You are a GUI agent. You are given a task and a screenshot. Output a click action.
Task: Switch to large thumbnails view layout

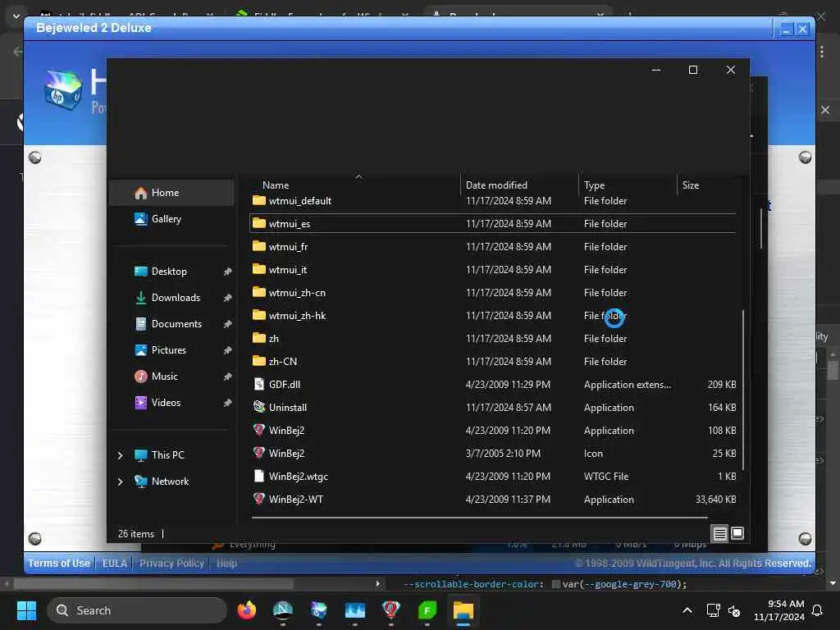coord(737,533)
